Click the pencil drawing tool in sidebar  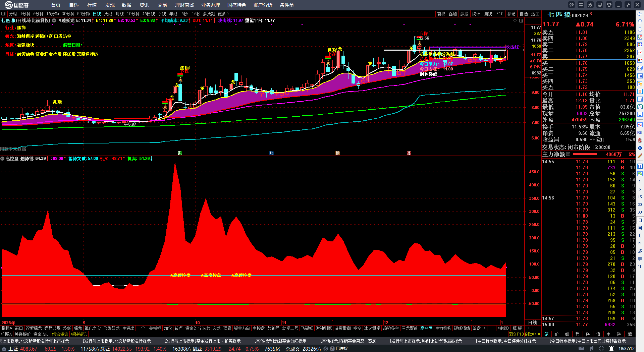pos(640,156)
